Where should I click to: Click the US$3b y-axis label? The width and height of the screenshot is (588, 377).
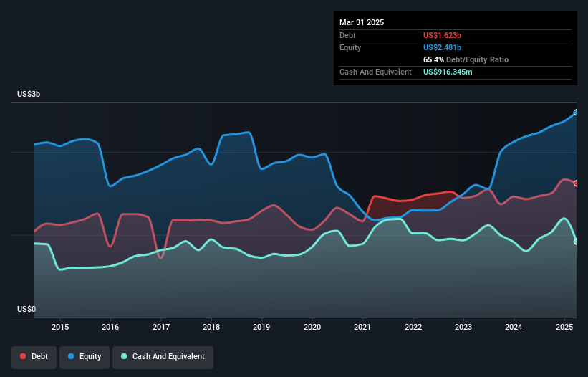(x=29, y=94)
